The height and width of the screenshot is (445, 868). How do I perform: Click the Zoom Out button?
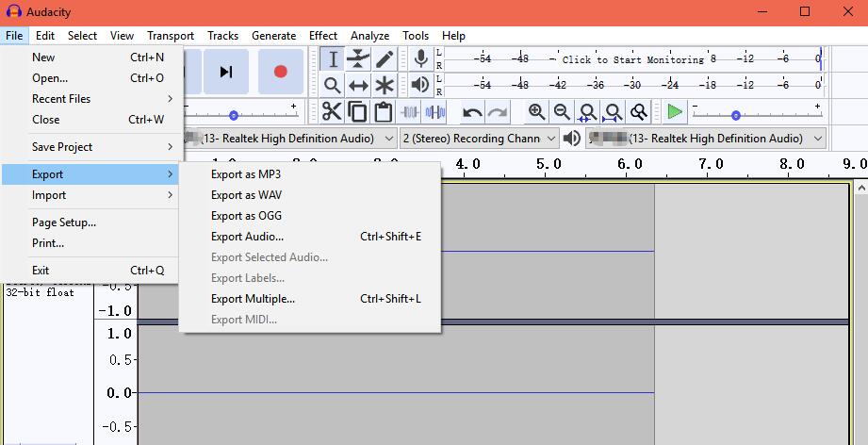(x=562, y=112)
